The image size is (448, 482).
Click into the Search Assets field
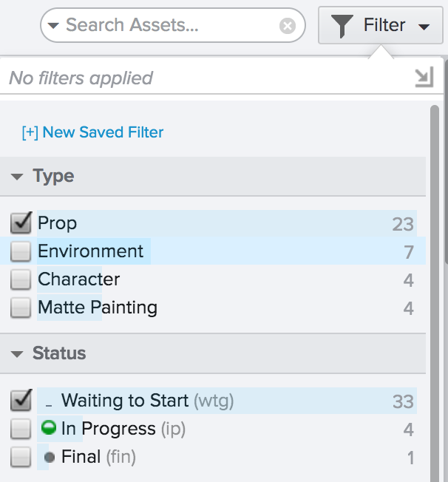170,26
